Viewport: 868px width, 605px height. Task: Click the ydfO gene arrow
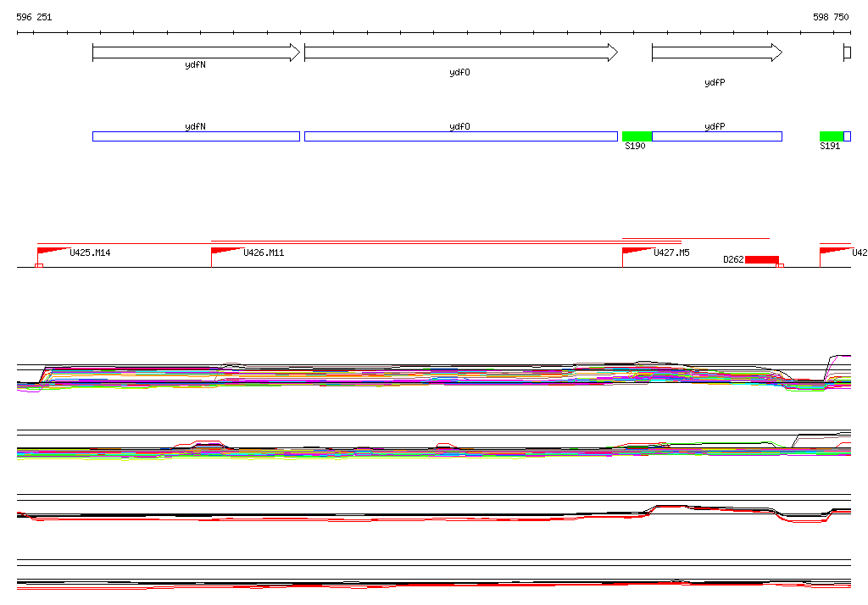(461, 53)
